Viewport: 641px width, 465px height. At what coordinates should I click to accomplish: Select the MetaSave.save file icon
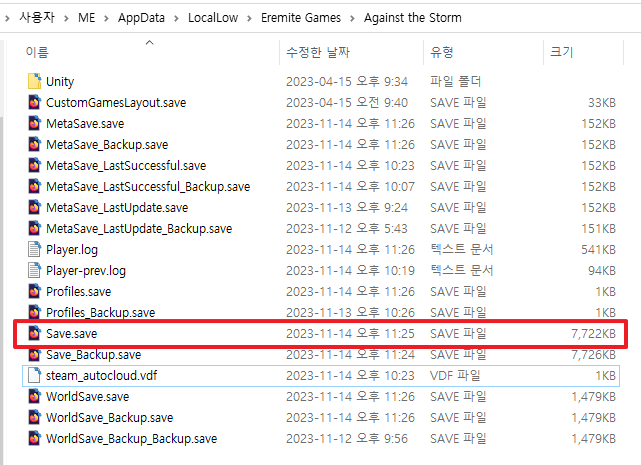pos(34,124)
